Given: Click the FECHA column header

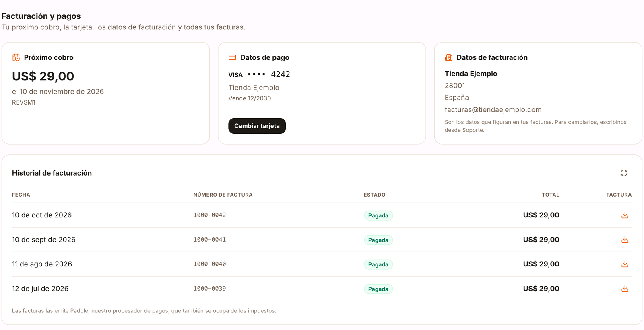Looking at the screenshot, I should (21, 195).
